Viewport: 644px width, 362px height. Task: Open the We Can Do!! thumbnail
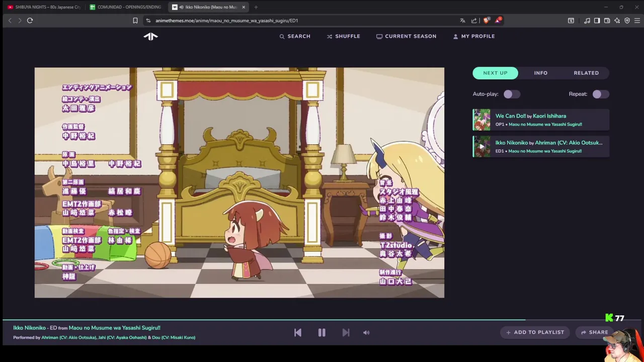[481, 120]
